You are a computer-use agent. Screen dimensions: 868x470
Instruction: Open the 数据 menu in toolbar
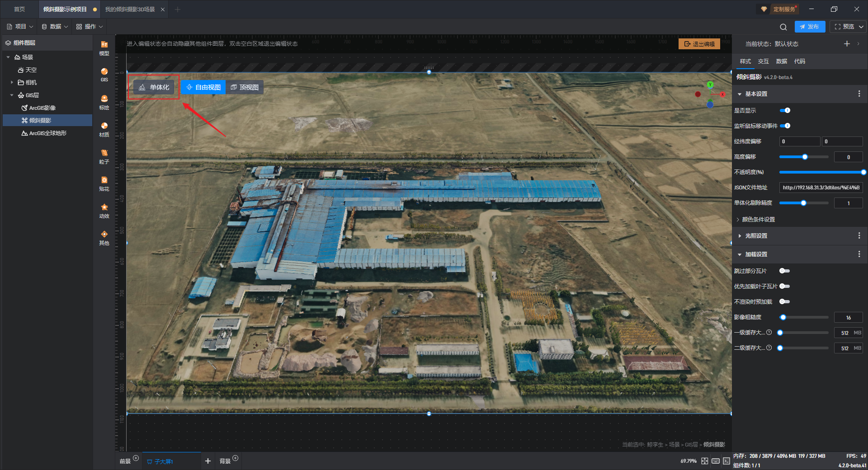tap(55, 27)
